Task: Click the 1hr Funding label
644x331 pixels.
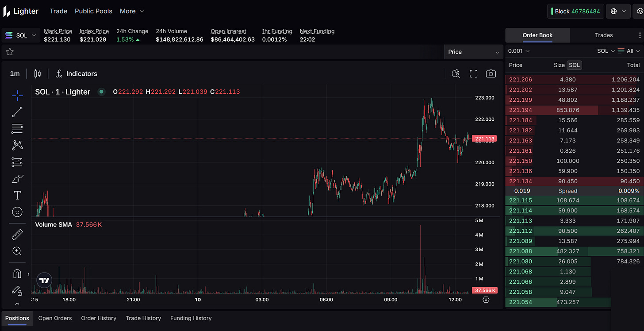Action: [x=277, y=31]
